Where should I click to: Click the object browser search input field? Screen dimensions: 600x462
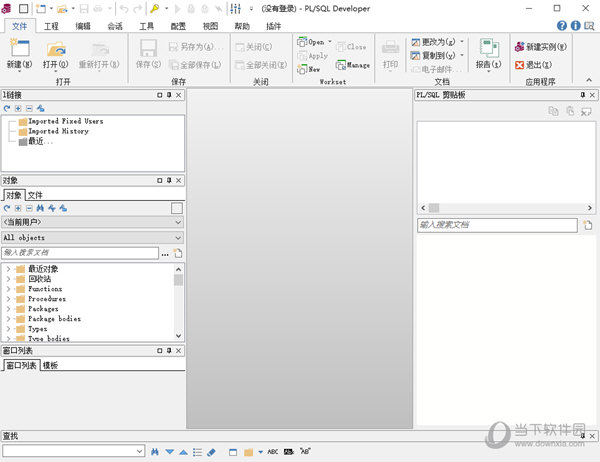[x=80, y=253]
